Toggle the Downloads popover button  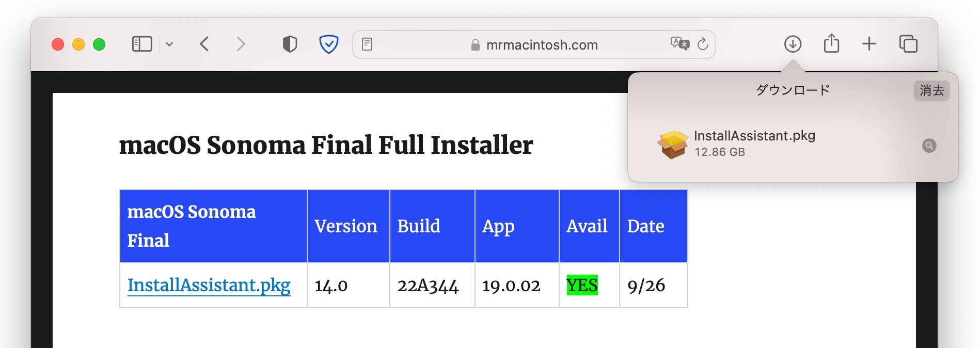click(793, 44)
